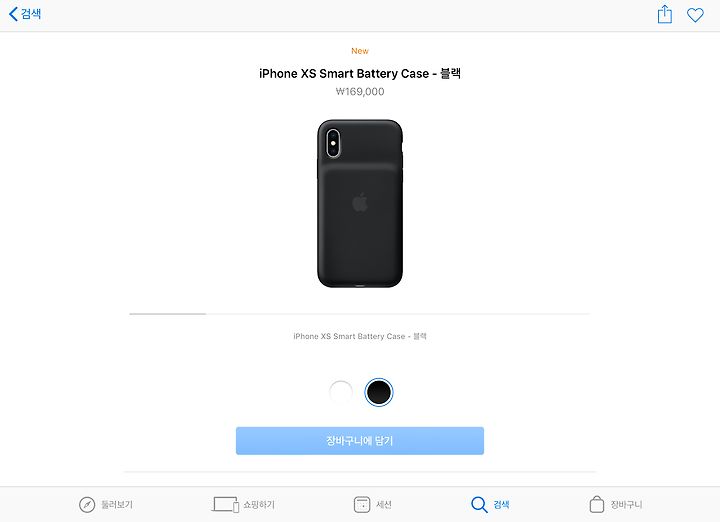Screen dimensions: 720x522
Task: Switch to the 세션 tab label
Action: tap(384, 505)
